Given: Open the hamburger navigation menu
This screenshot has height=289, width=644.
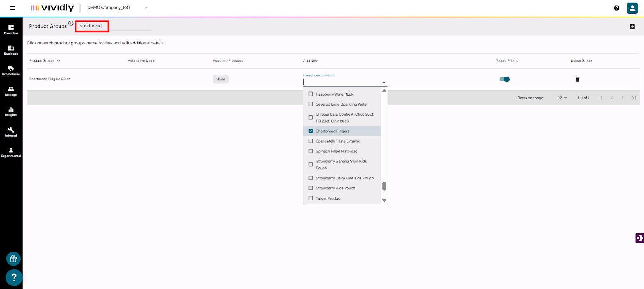Looking at the screenshot, I should click(x=12, y=8).
